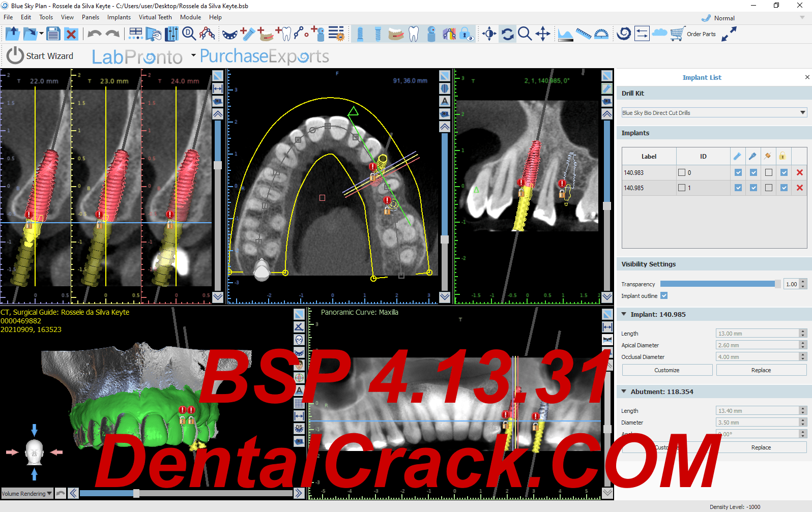This screenshot has height=512, width=812.
Task: Click the fullscreen diagonal arrows icon
Action: point(729,34)
